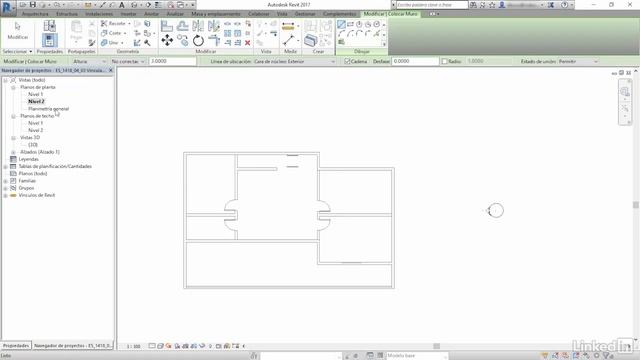The image size is (640, 360).
Task: Expand the Vínculos de Revit node
Action: tap(5, 196)
